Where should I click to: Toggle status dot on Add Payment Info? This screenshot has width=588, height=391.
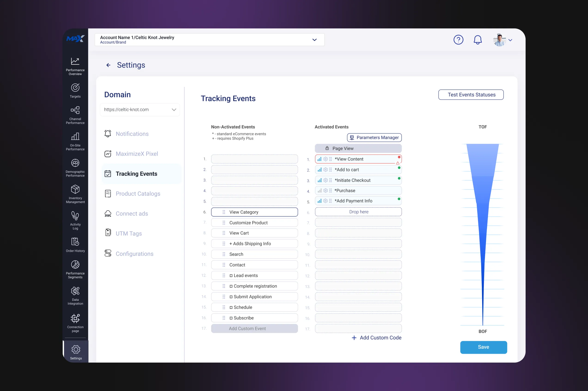coord(399,199)
